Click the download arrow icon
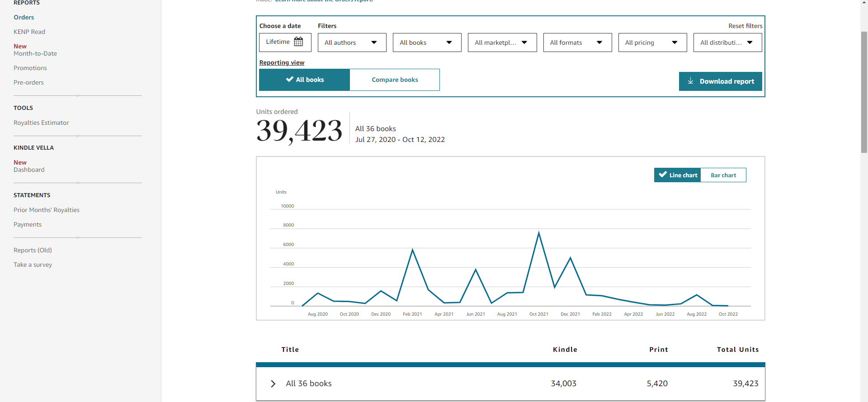 [x=690, y=81]
